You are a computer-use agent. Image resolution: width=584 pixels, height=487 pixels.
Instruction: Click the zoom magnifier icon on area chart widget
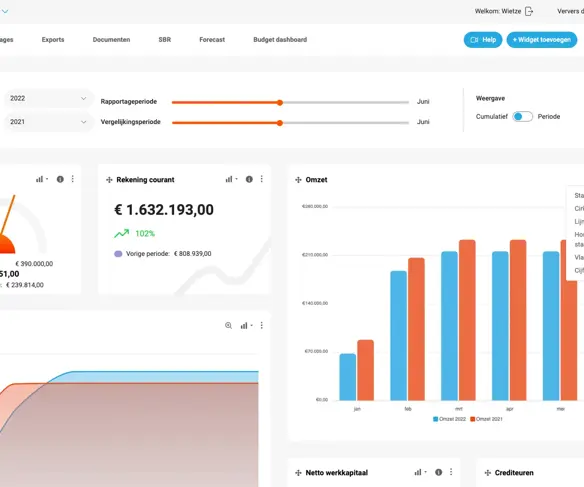click(x=229, y=326)
